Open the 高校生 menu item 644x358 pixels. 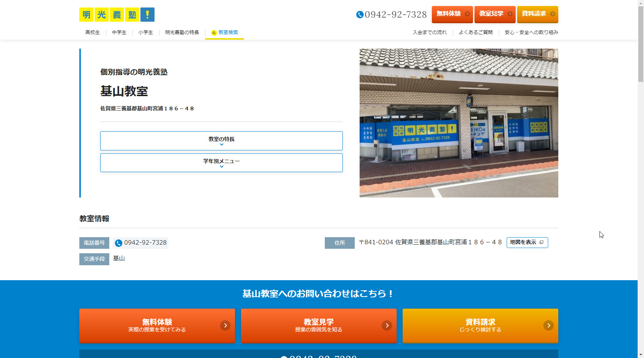click(x=92, y=33)
